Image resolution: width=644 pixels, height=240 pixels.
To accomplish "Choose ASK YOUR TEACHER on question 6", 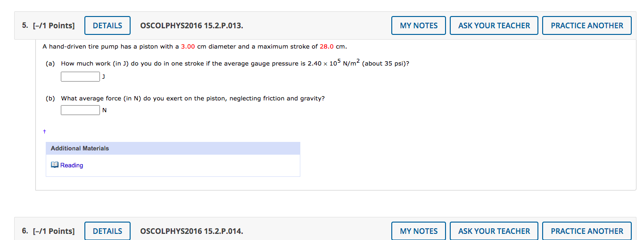I will (x=494, y=231).
